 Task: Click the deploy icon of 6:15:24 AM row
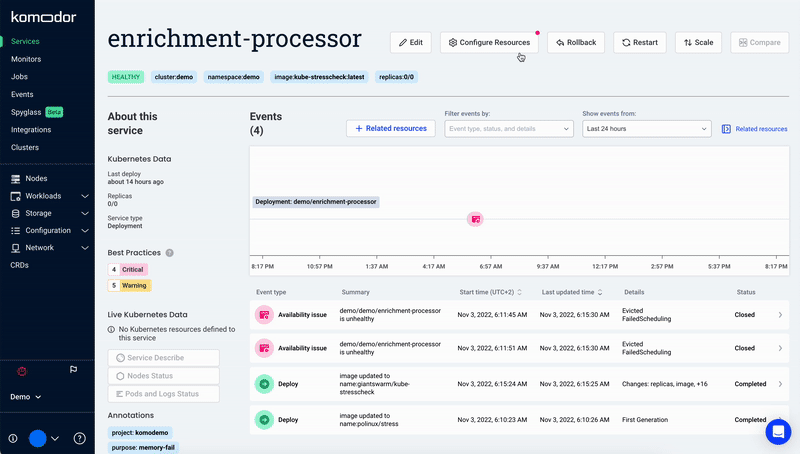click(264, 384)
